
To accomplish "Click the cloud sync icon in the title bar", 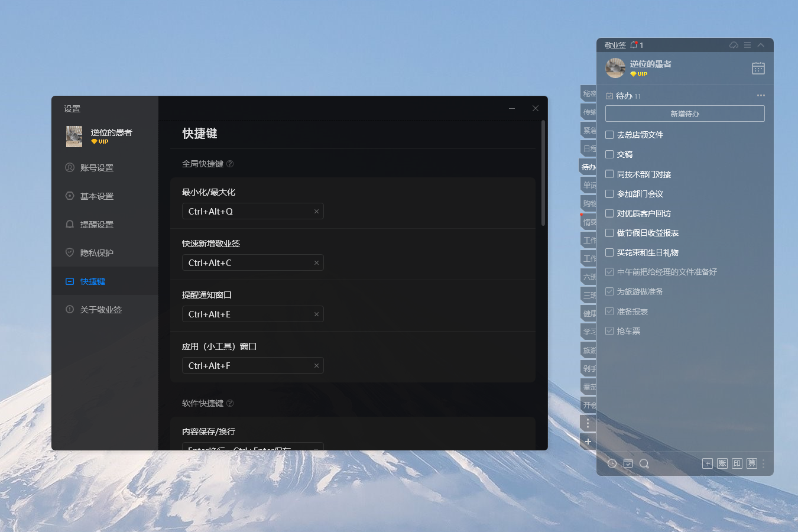I will click(x=734, y=45).
